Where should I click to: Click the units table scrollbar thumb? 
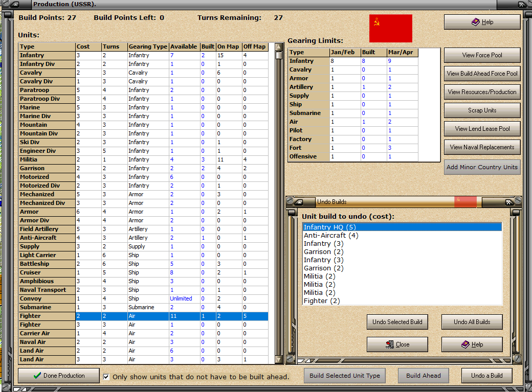tap(279, 55)
